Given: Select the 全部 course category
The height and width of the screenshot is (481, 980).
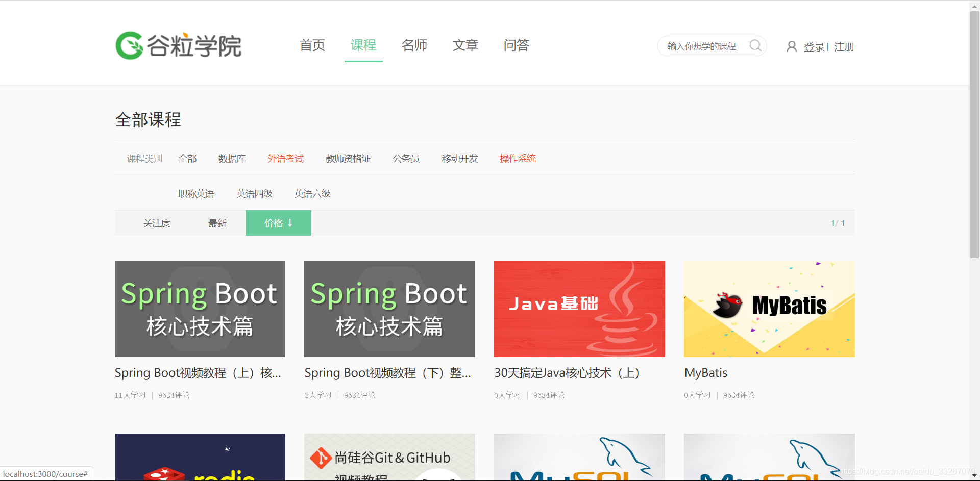Looking at the screenshot, I should [188, 159].
